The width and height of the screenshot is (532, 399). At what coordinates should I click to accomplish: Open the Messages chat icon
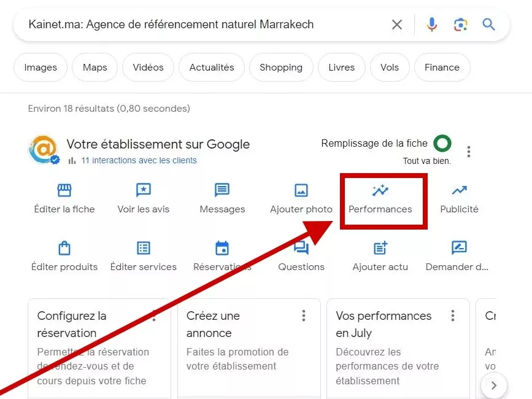coord(222,190)
